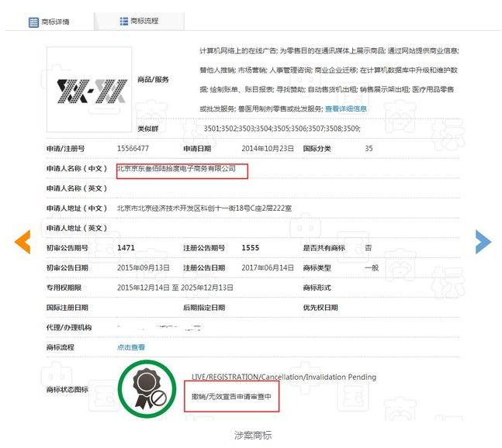The image size is (502, 448).
Task: Select applicant name 北京京东叁佰陆拾度电子商务有限公司
Action: click(176, 168)
